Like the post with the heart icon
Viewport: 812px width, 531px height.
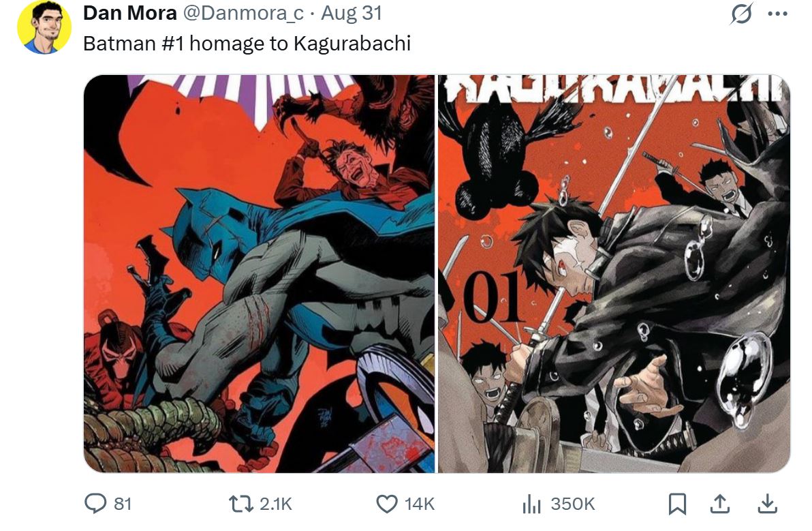click(386, 504)
